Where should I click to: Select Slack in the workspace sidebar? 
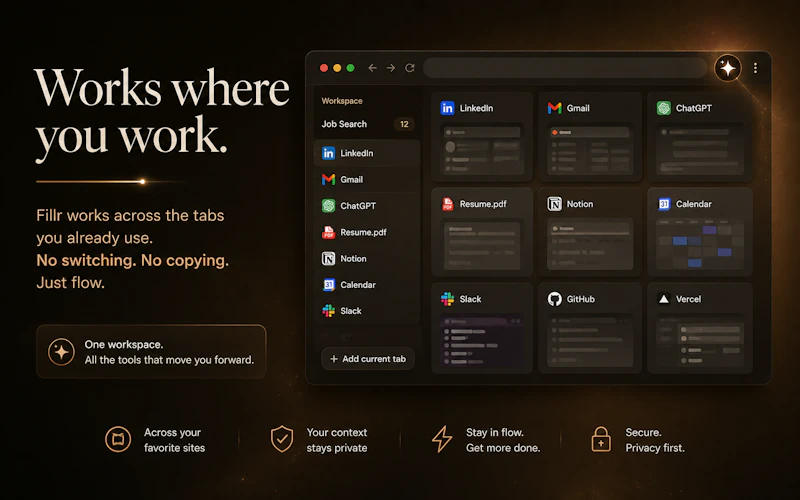click(x=367, y=311)
